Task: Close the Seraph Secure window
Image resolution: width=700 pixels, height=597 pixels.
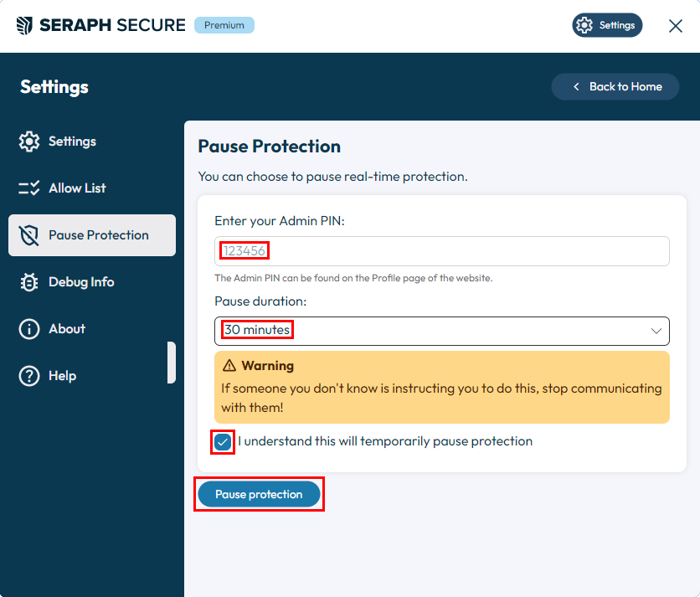Action: [x=676, y=26]
